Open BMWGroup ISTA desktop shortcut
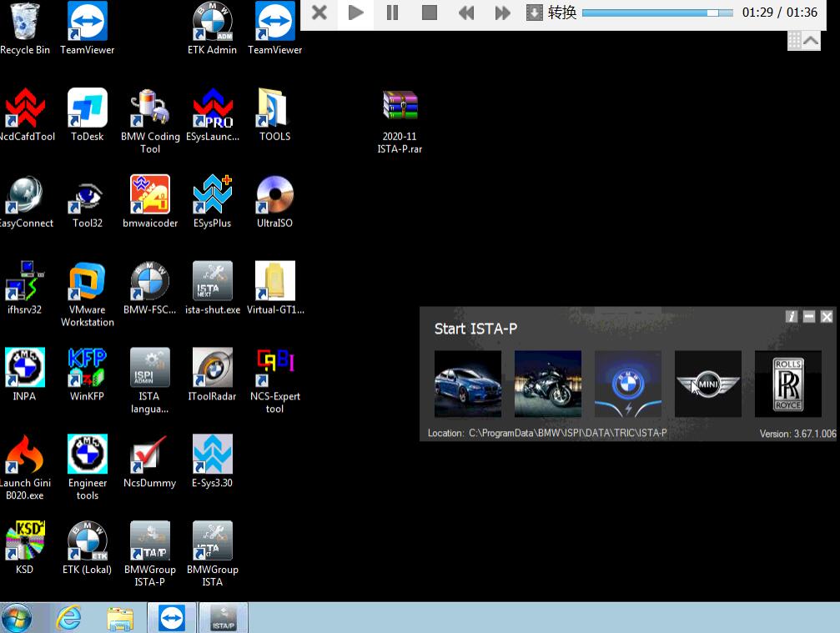Image resolution: width=840 pixels, height=633 pixels. (x=213, y=555)
